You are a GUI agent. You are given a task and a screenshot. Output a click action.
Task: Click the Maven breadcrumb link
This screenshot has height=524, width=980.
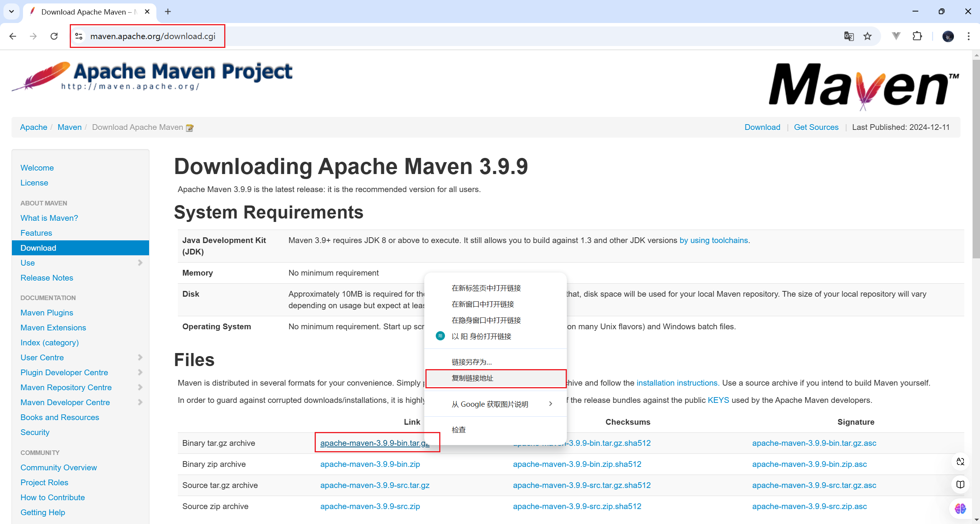coord(69,127)
